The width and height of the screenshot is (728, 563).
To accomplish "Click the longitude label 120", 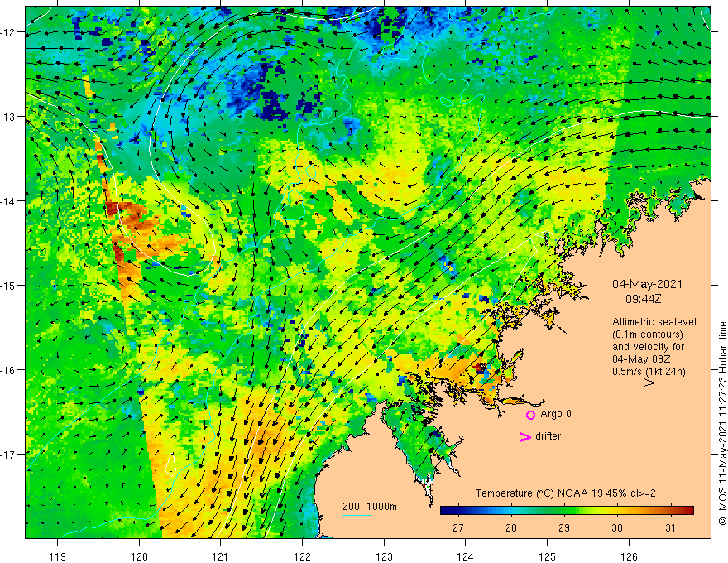I will (139, 556).
